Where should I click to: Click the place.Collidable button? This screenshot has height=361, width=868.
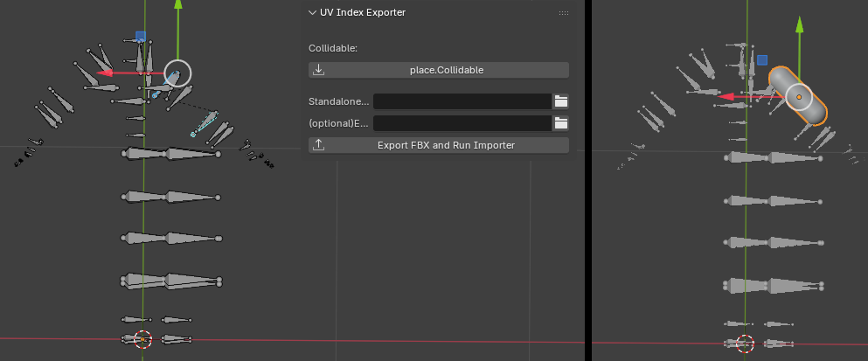click(x=439, y=70)
